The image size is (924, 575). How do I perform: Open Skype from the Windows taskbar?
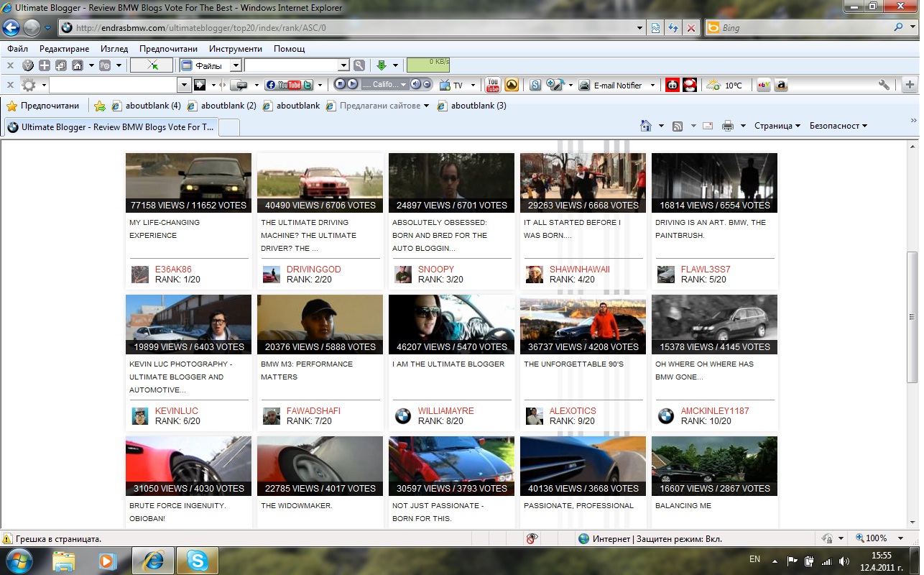click(197, 560)
